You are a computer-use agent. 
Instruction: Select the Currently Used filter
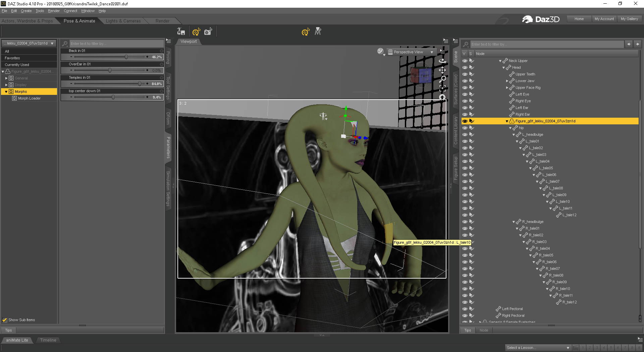29,65
